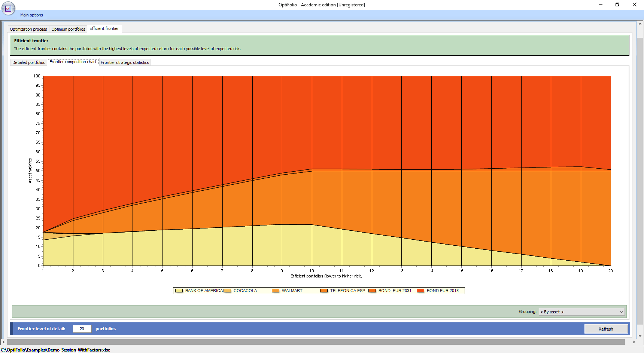Click BOND EUR 2031 legend swatch
Screen dimensions: 644x353
(x=372, y=291)
